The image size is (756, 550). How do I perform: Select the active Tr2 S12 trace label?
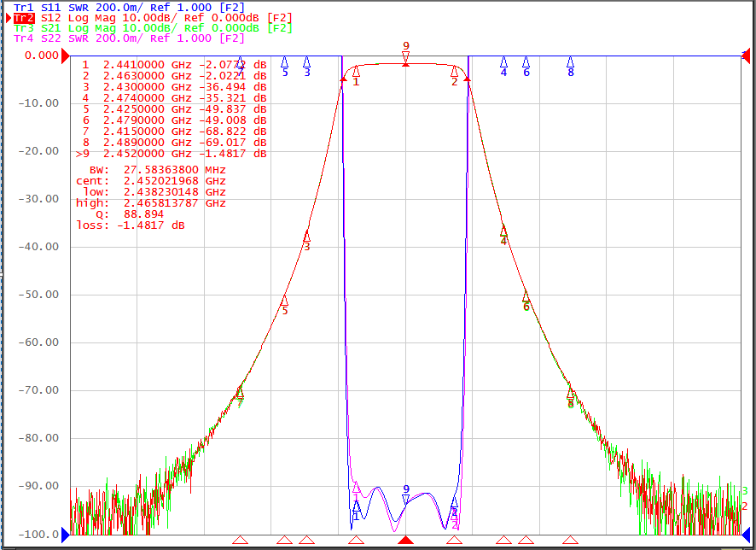153,18
